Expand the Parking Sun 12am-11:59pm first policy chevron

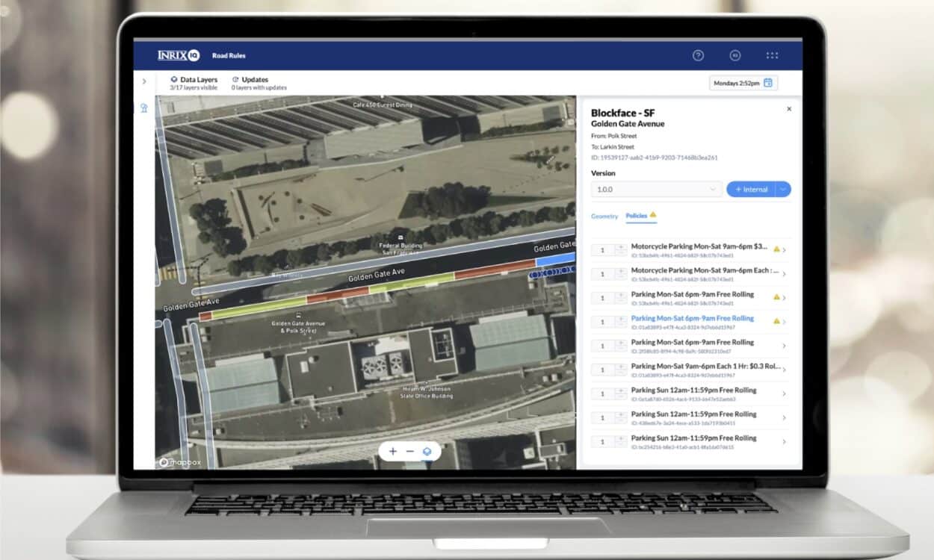tap(784, 393)
